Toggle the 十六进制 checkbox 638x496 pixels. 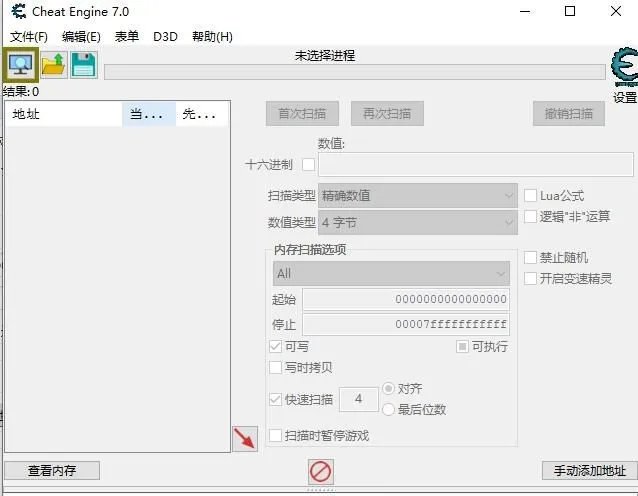tap(308, 165)
